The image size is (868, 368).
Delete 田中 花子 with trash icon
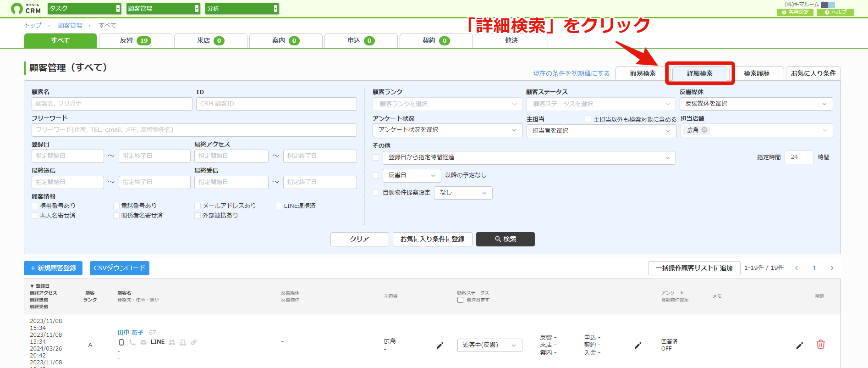tap(821, 344)
